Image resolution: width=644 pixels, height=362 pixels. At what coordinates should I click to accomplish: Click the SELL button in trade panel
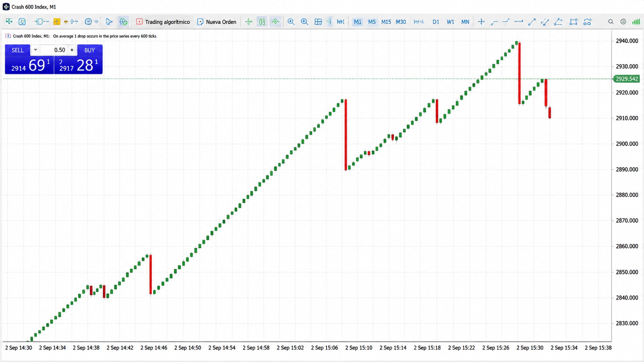coord(18,50)
